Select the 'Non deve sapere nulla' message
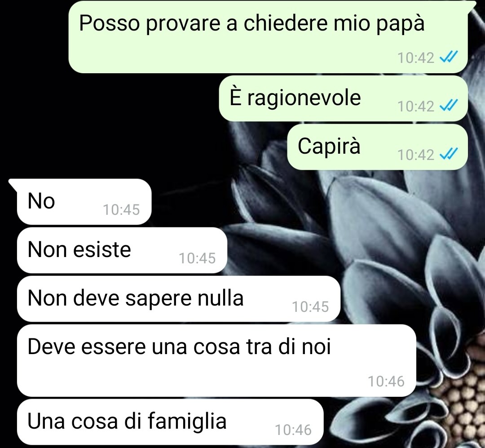 pos(179,299)
